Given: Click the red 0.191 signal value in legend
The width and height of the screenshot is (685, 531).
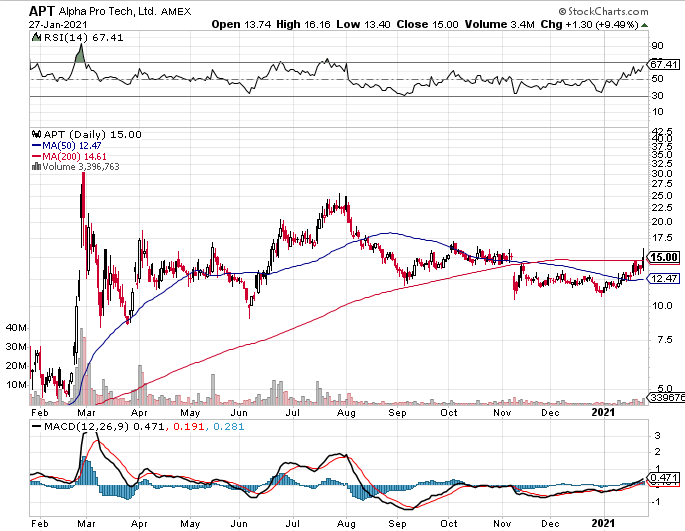Looking at the screenshot, I should 189,427.
